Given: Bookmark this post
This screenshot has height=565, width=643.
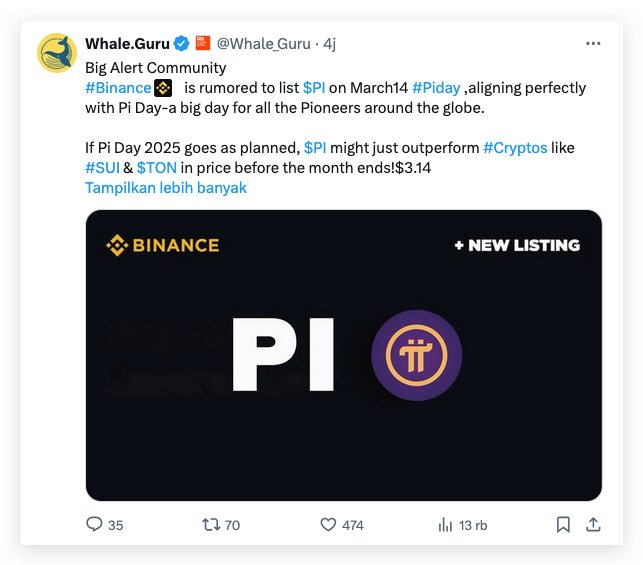Looking at the screenshot, I should click(563, 524).
